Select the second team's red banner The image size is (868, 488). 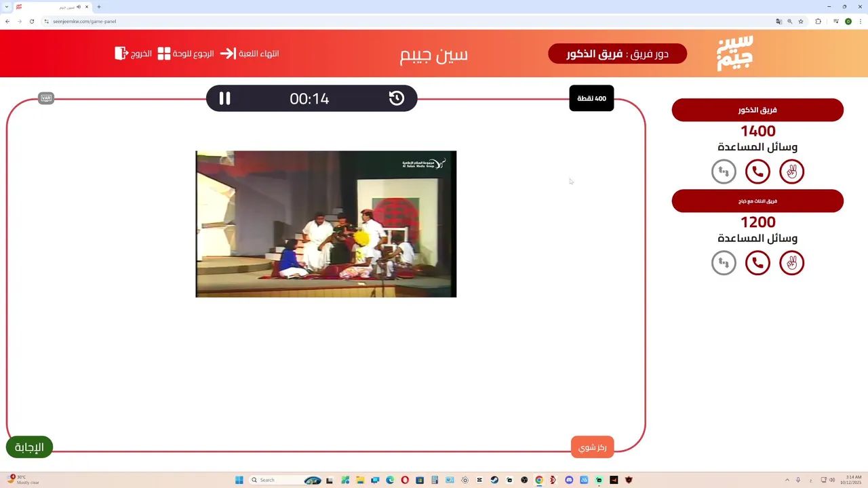tap(757, 201)
